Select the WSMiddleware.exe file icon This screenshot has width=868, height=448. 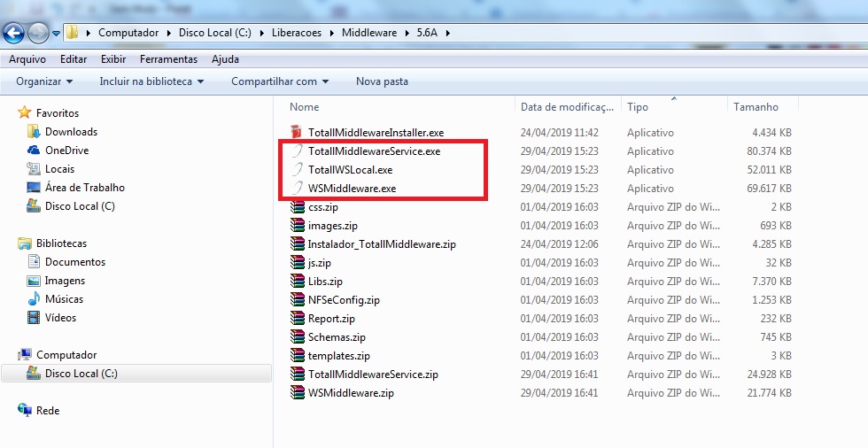coord(298,188)
